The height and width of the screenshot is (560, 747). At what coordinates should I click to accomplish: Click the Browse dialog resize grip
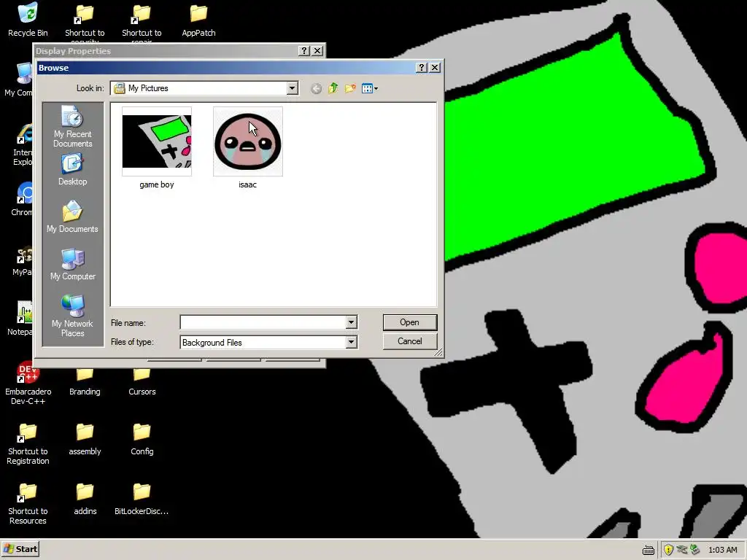[x=438, y=352]
